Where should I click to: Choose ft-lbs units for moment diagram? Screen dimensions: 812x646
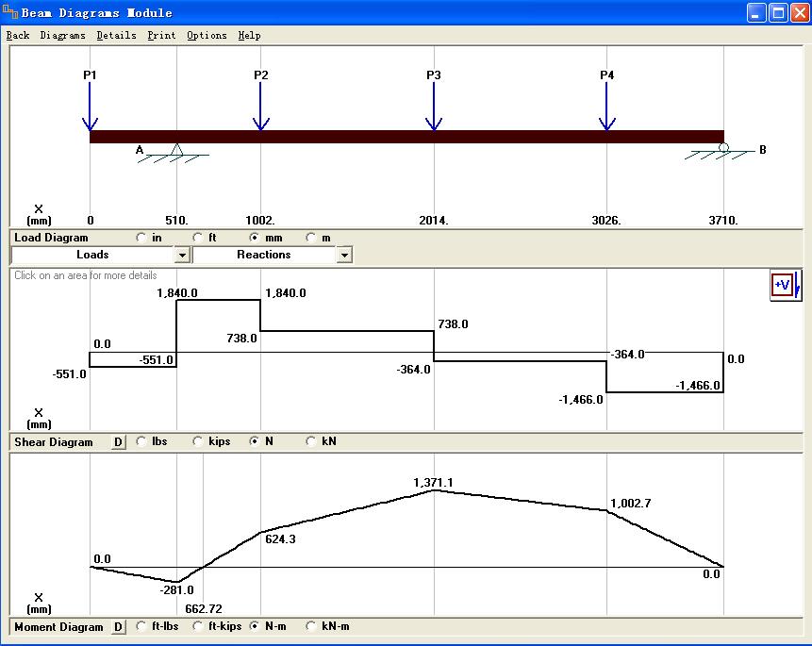pos(142,626)
